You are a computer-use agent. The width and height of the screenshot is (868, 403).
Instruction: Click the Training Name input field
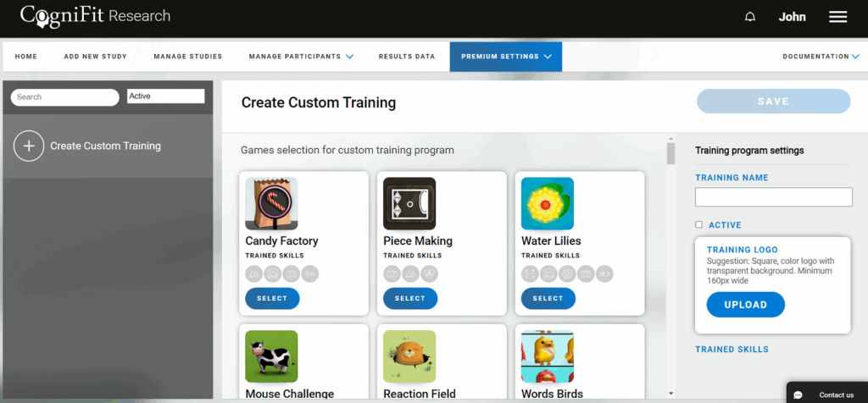[773, 197]
